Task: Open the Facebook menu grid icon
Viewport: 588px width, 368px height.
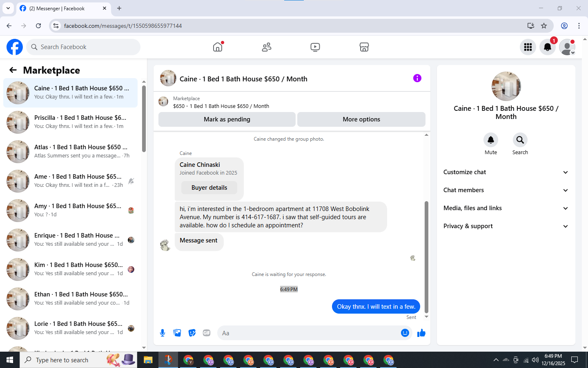Action: 528,47
